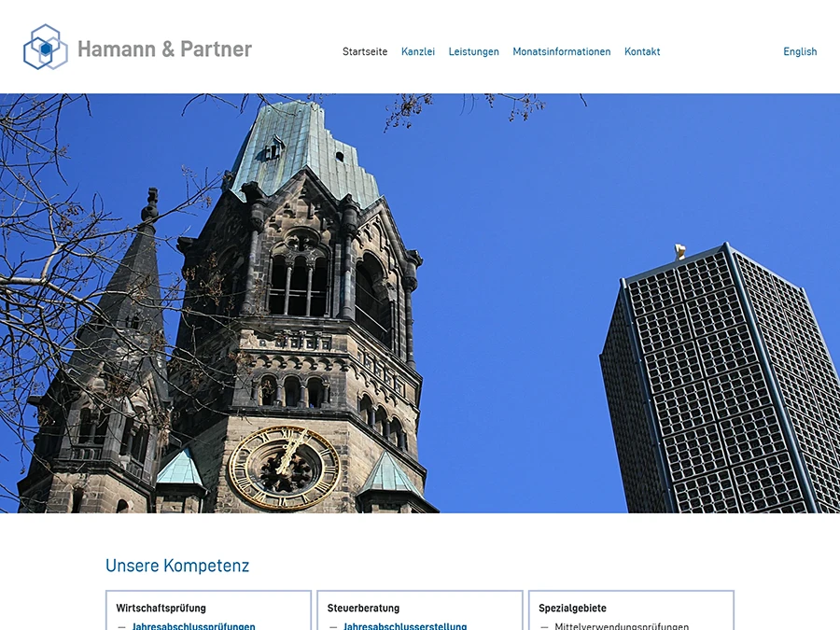Click the Wirtschaftsprüfung card heading

click(159, 608)
